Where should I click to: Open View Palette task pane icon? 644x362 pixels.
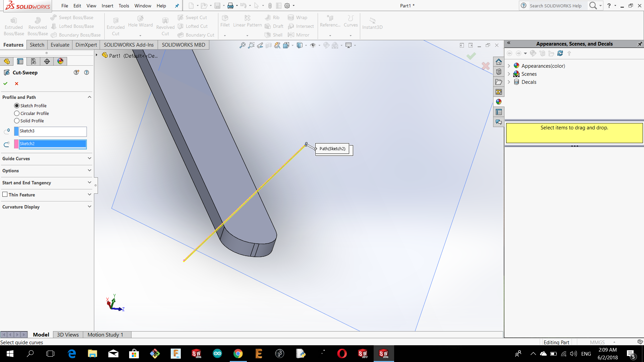click(499, 92)
